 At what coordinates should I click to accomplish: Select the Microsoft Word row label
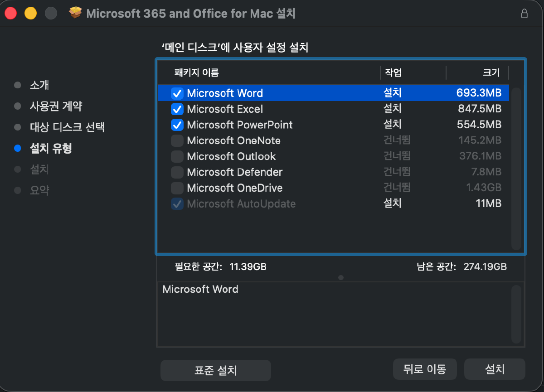point(225,93)
